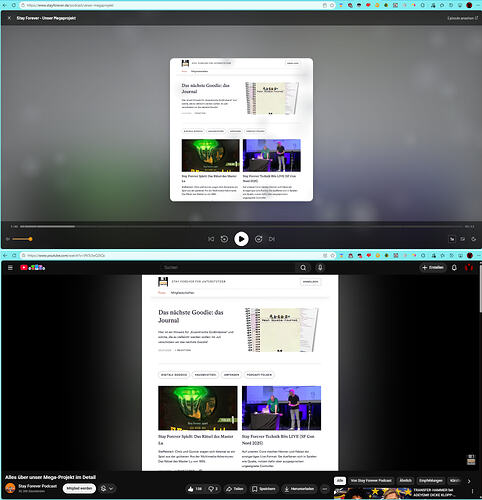Select the 'Alle' filter chip
Screen dimensions: 482x500
point(340,481)
